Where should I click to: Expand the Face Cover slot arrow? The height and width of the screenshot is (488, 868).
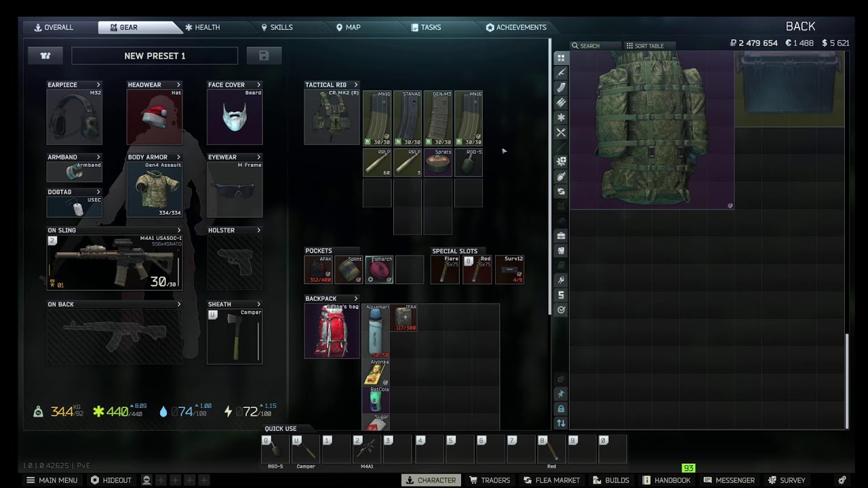click(x=258, y=85)
